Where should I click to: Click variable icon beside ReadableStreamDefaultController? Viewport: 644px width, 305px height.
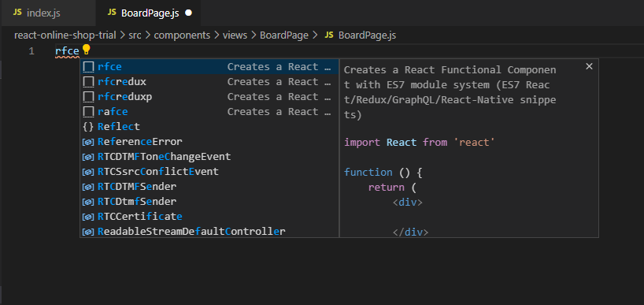(x=88, y=232)
